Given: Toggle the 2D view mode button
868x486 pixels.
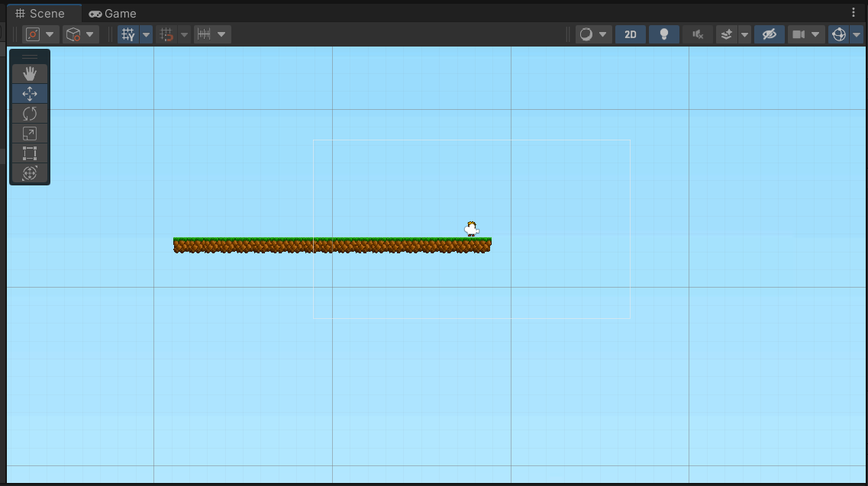Looking at the screenshot, I should point(631,34).
